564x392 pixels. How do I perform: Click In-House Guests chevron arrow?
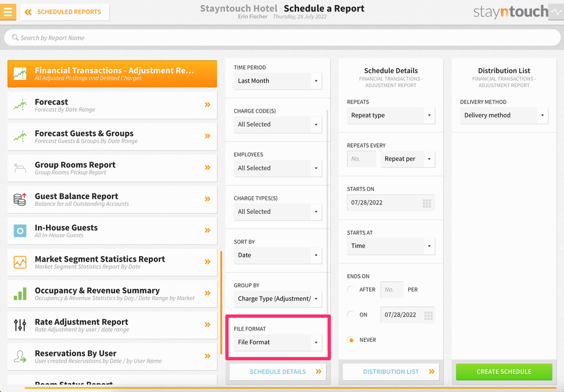(x=208, y=230)
